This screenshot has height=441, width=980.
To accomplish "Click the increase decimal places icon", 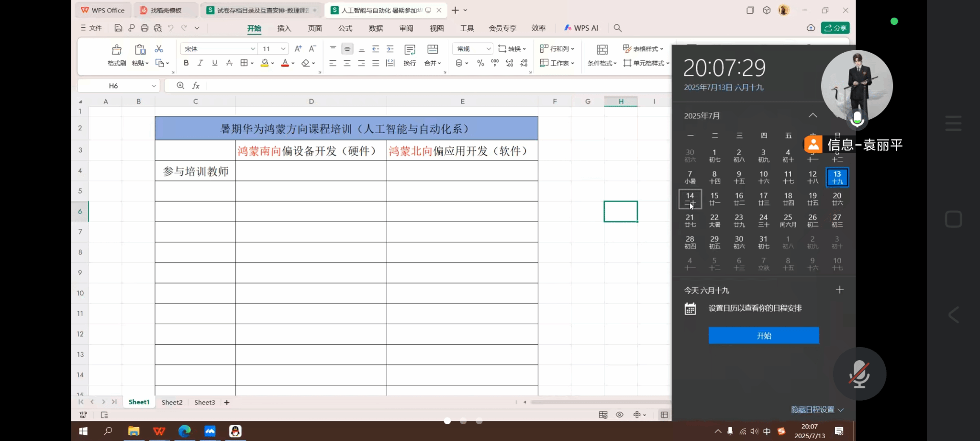I will point(509,63).
